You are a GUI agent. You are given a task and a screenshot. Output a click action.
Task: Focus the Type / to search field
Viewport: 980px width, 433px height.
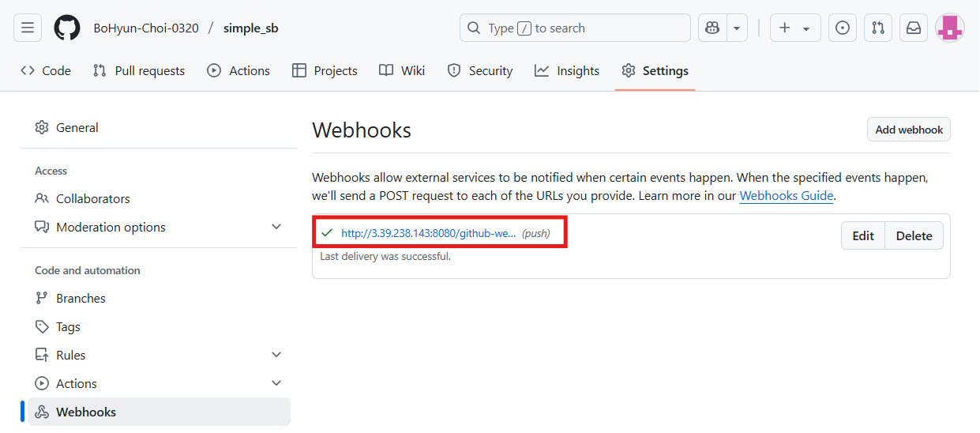pyautogui.click(x=575, y=28)
